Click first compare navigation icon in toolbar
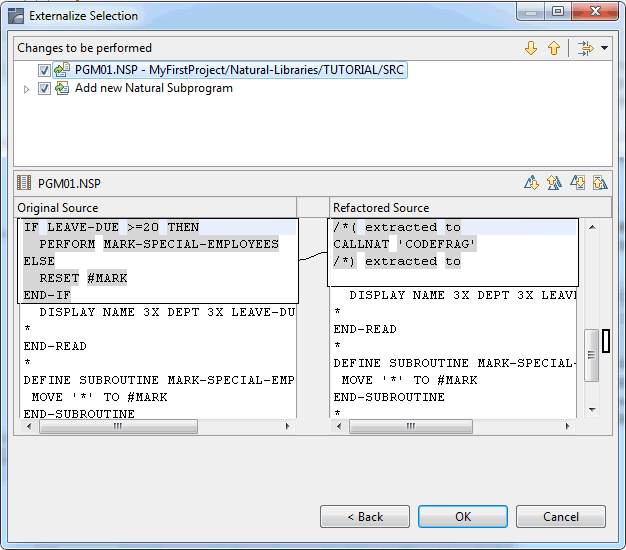Image resolution: width=626 pixels, height=550 pixels. point(531,183)
